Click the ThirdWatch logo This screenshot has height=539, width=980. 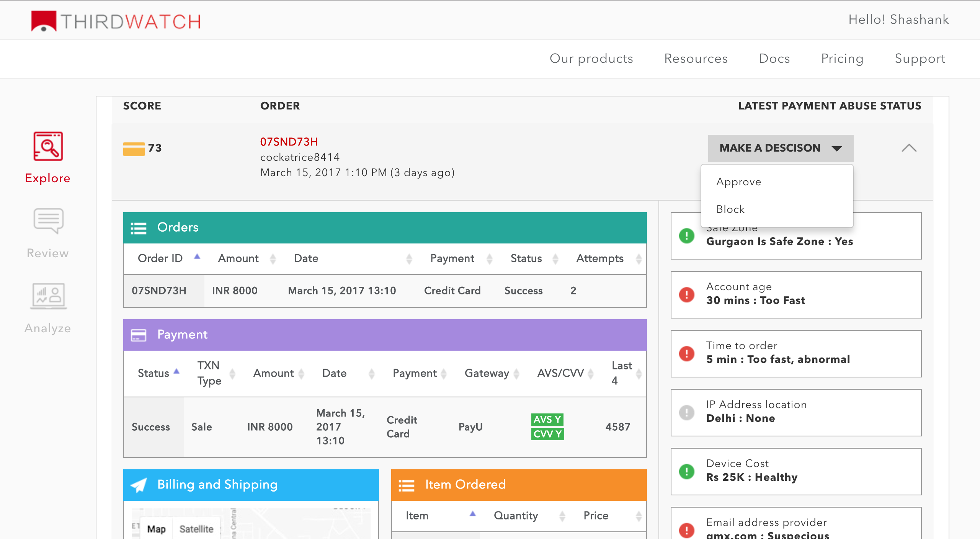116,21
